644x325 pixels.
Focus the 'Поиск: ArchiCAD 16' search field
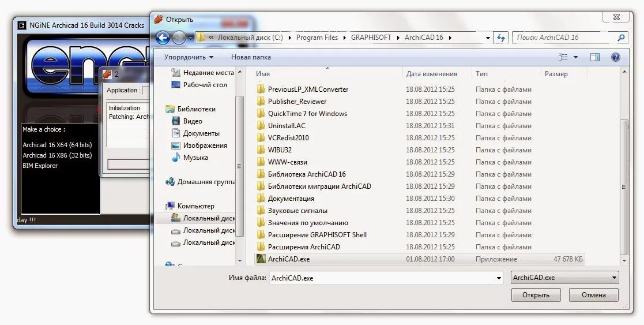pyautogui.click(x=570, y=38)
